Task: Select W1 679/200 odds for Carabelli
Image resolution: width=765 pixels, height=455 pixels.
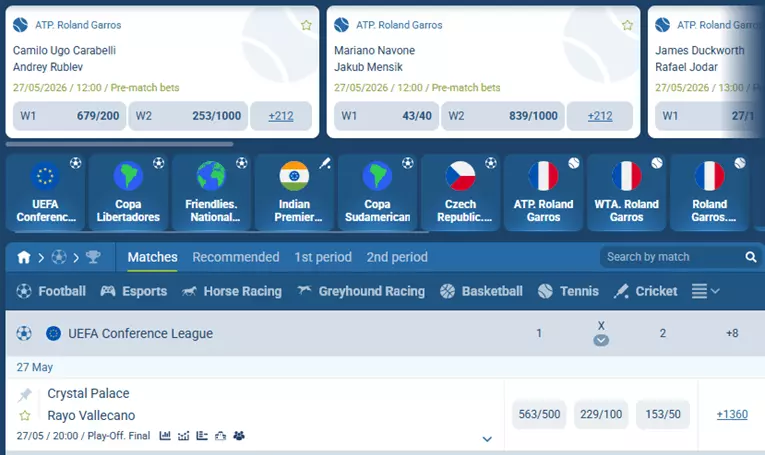Action: [70, 116]
